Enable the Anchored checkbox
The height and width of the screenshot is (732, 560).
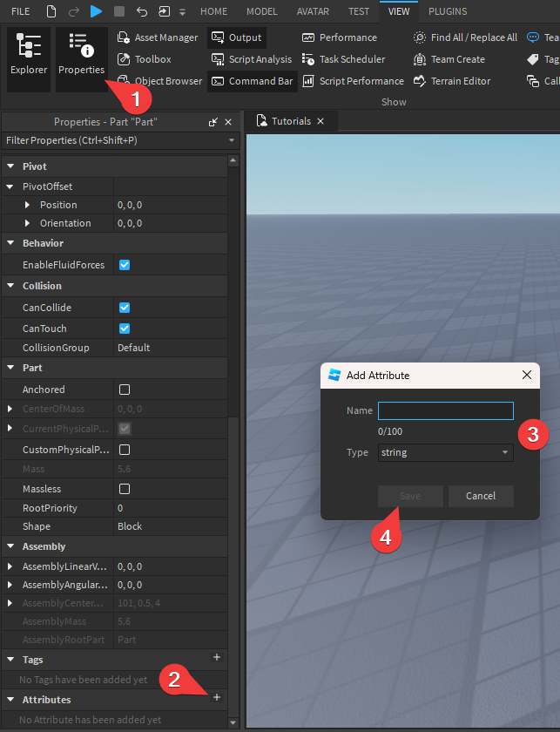(125, 390)
